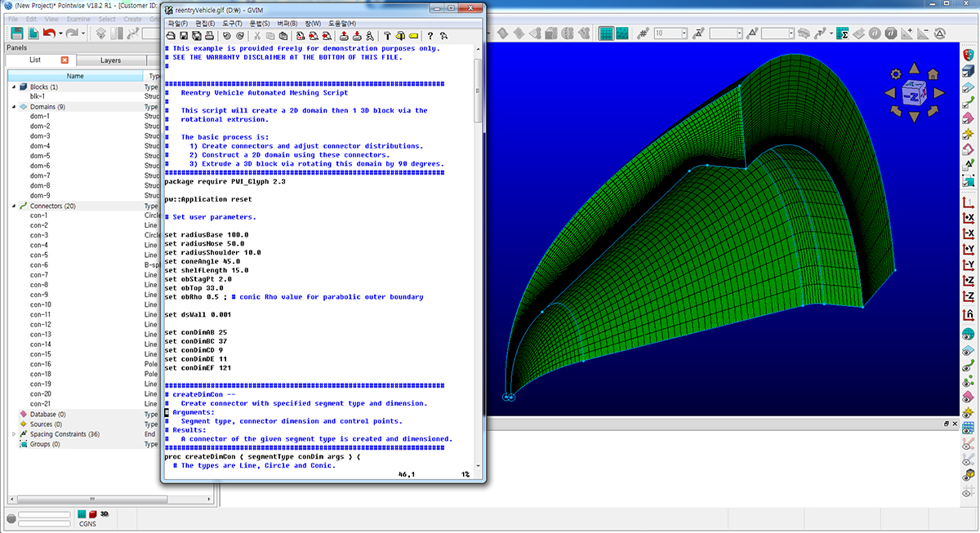
Task: Switch to the Layers tab in Panels
Action: click(x=111, y=60)
